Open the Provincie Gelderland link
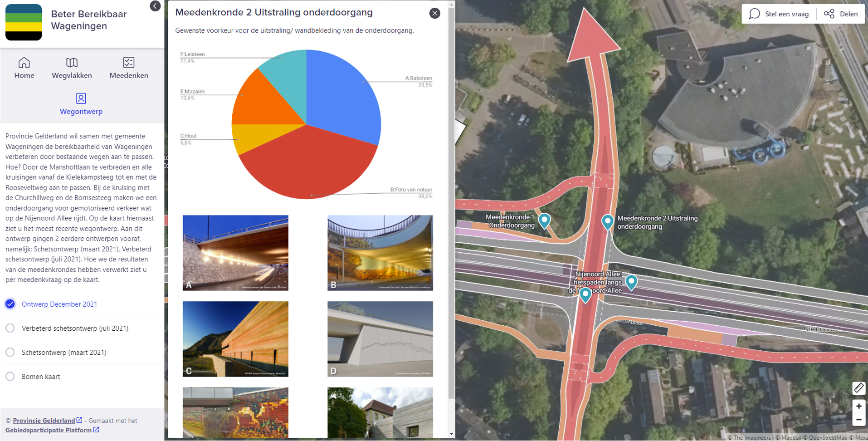This screenshot has width=868, height=441. tap(44, 421)
